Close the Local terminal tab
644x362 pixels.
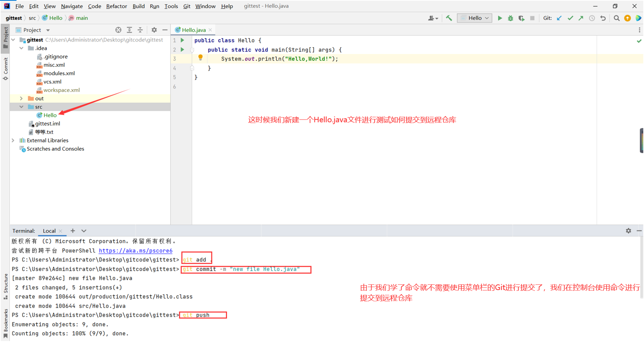[60, 231]
